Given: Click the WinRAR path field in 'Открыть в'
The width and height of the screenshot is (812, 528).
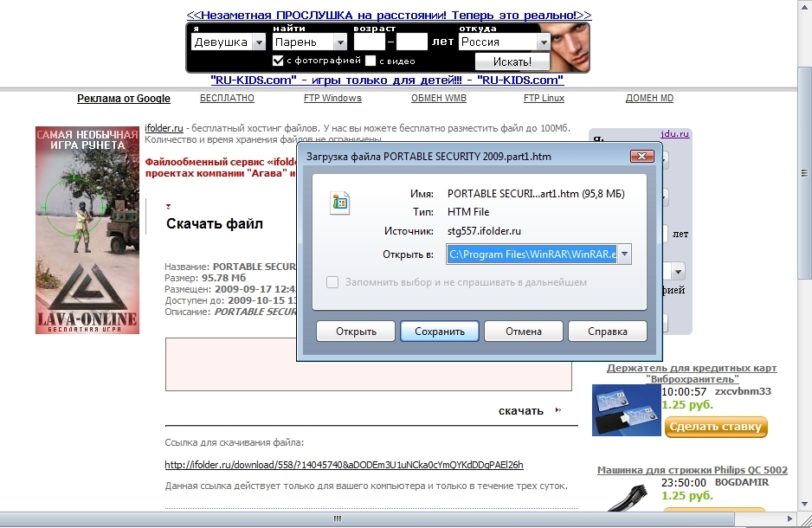Looking at the screenshot, I should [x=532, y=254].
